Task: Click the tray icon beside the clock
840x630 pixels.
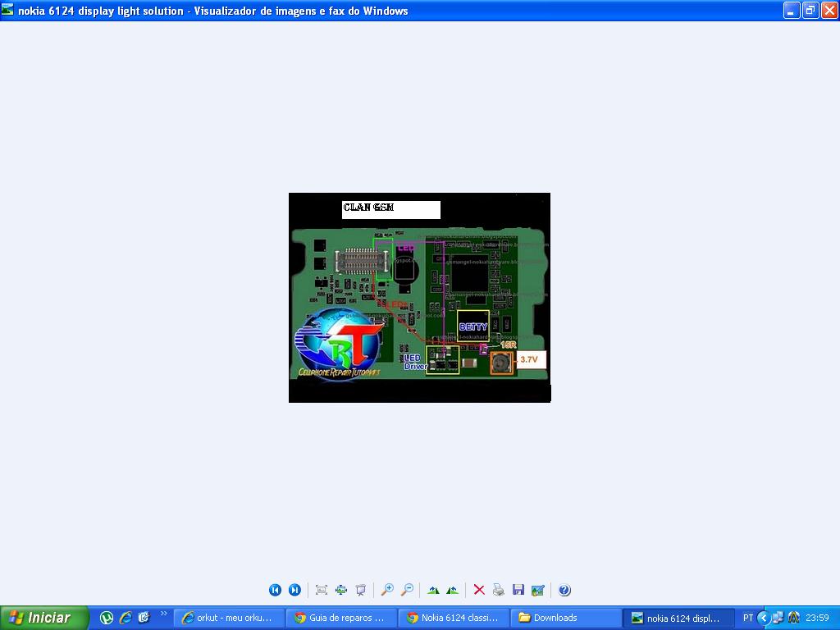Action: tap(794, 618)
